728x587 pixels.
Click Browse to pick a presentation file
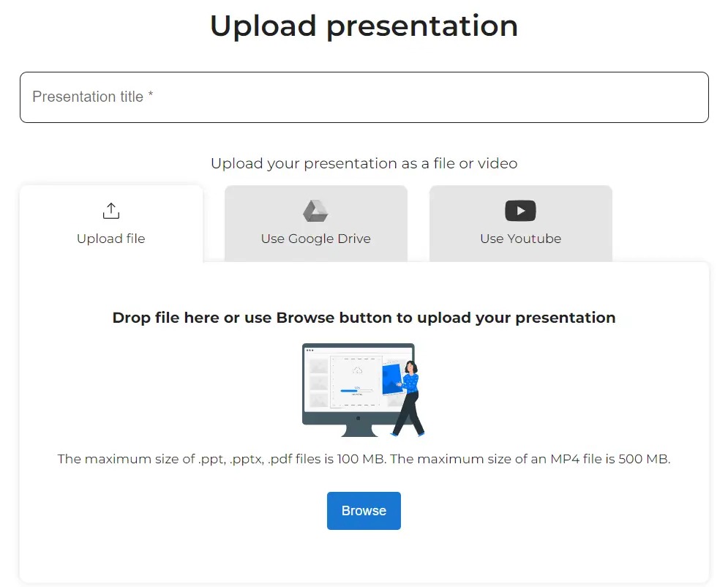click(x=363, y=510)
